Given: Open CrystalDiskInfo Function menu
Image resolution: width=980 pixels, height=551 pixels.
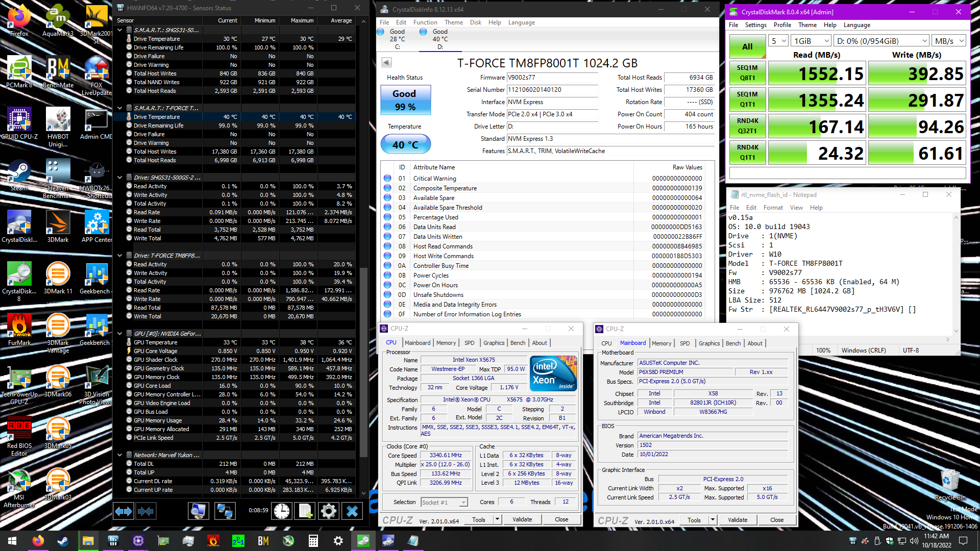Looking at the screenshot, I should (x=425, y=22).
